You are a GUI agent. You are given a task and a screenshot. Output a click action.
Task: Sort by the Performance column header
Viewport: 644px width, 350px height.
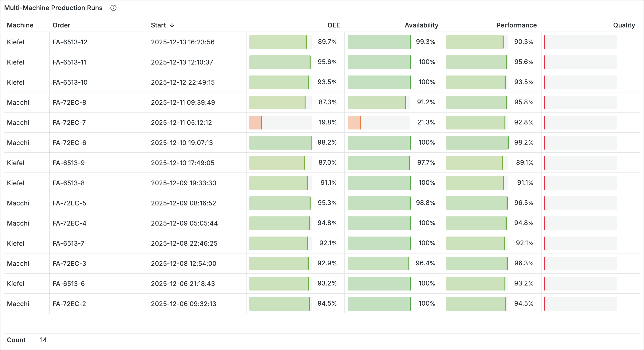pos(516,25)
